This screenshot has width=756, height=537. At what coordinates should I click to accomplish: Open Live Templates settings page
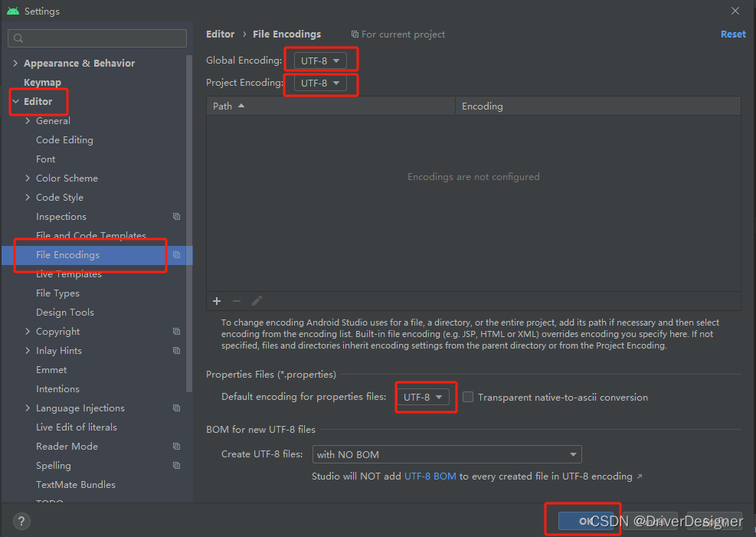tap(69, 273)
